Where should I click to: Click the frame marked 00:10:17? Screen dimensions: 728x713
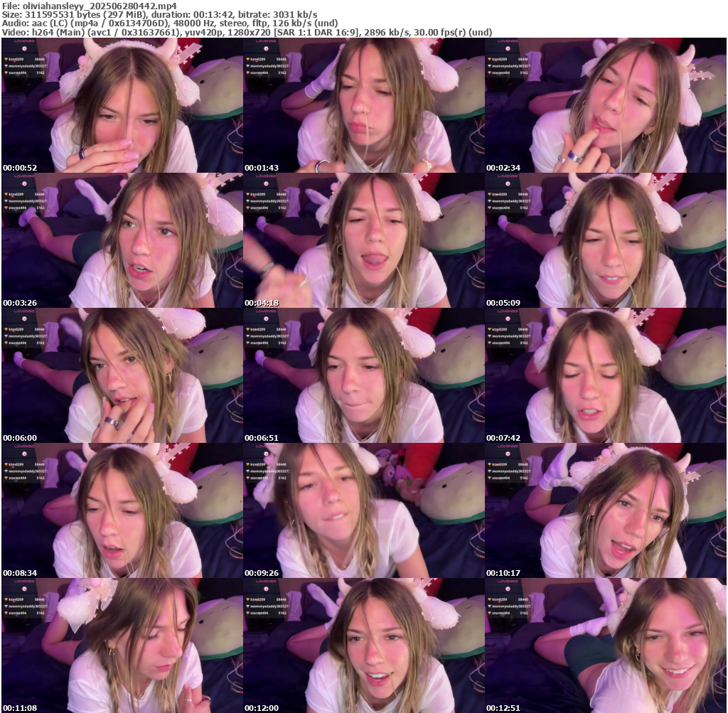click(605, 510)
